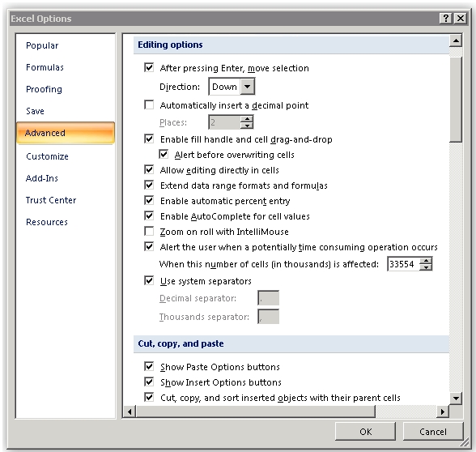Decrease the cells threshold with down spinner
This screenshot has height=452, width=476.
coord(426,267)
